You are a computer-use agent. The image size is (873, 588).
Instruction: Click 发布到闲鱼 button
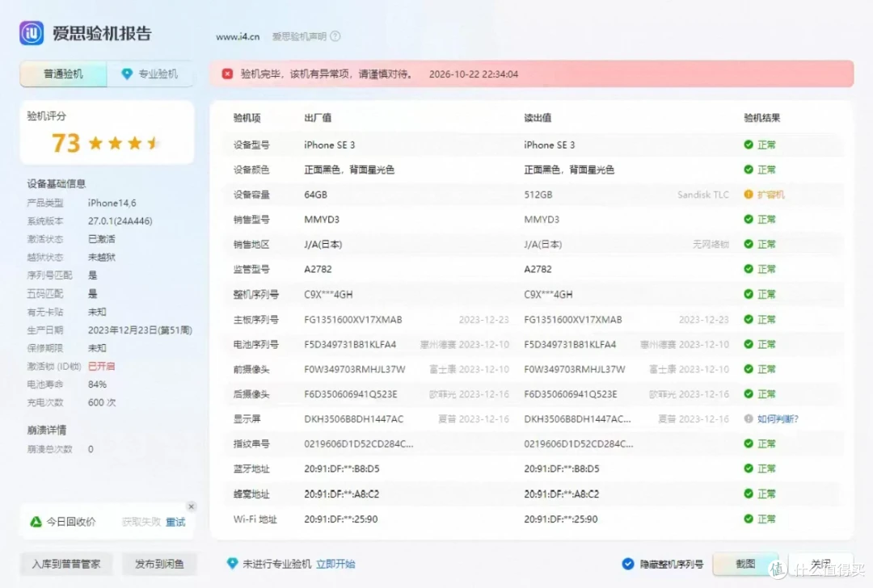point(159,564)
